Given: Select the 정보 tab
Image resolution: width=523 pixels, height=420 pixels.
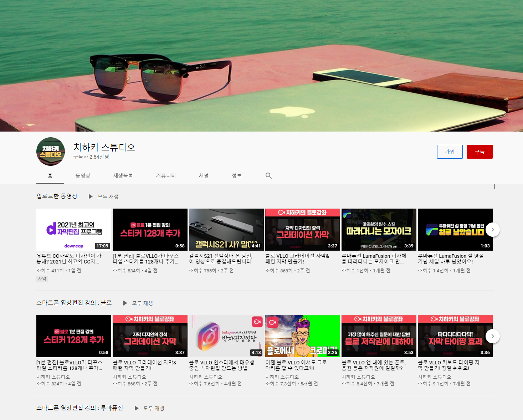Looking at the screenshot, I should 236,176.
